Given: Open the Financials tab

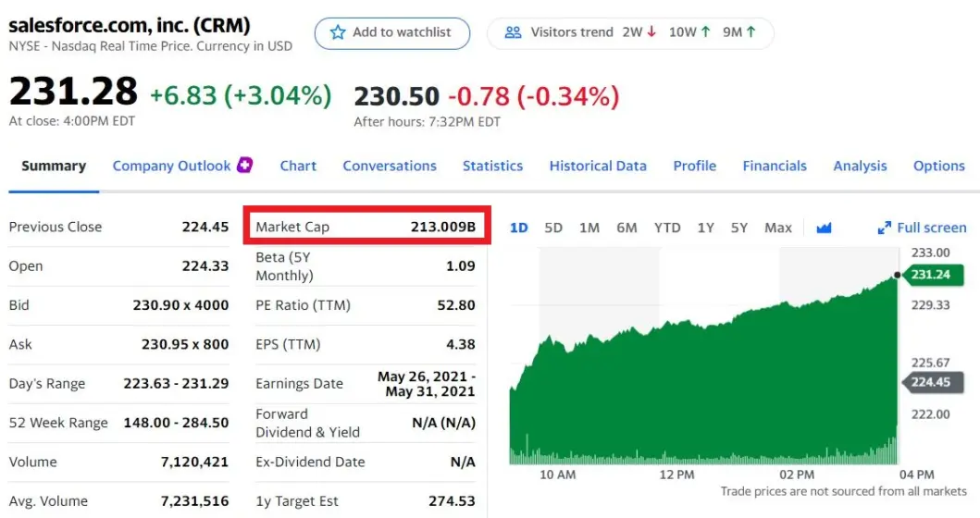Looking at the screenshot, I should (775, 166).
